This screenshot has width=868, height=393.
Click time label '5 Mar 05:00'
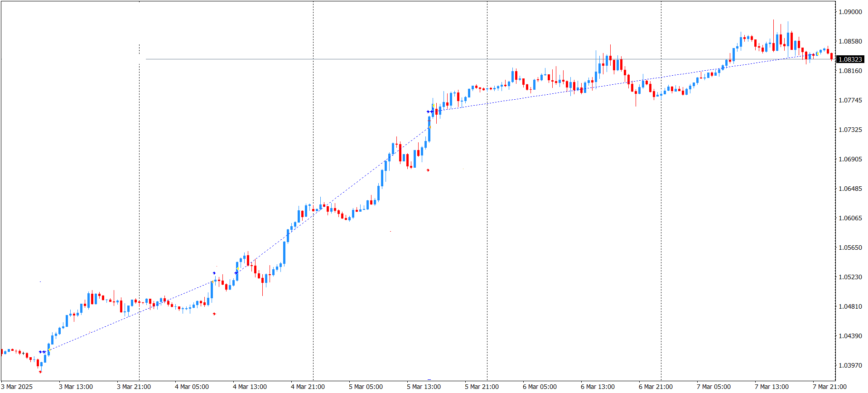pyautogui.click(x=366, y=387)
